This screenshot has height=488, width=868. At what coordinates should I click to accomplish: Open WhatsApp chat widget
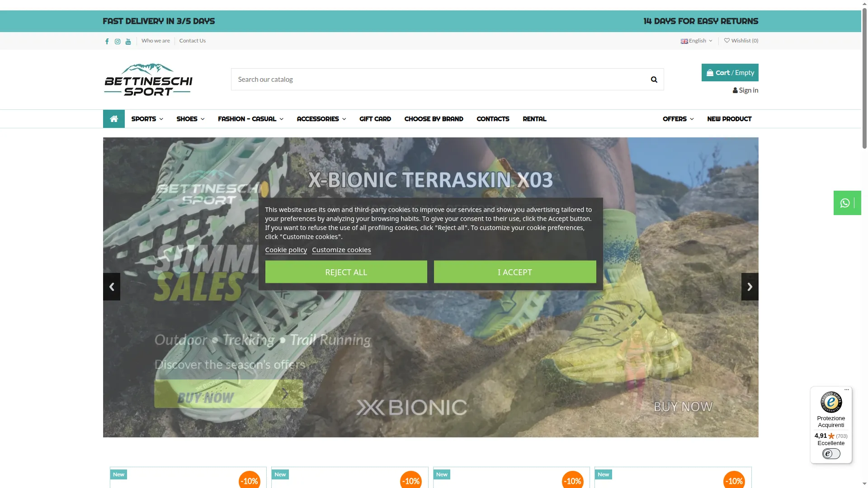pyautogui.click(x=847, y=203)
